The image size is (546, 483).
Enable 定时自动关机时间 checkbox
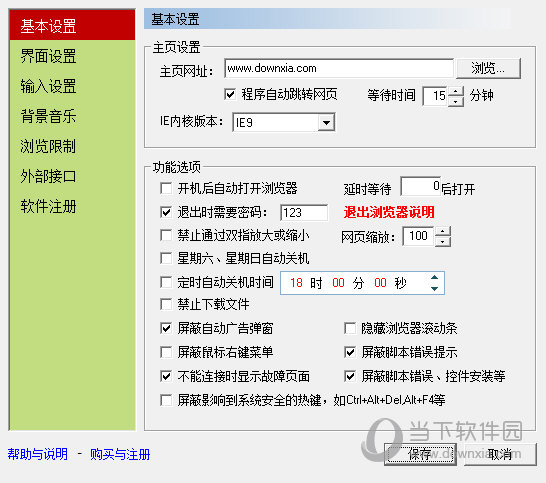[166, 282]
